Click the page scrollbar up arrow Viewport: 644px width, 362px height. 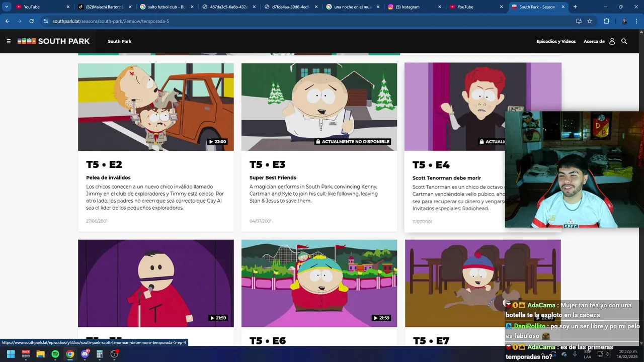[641, 32]
